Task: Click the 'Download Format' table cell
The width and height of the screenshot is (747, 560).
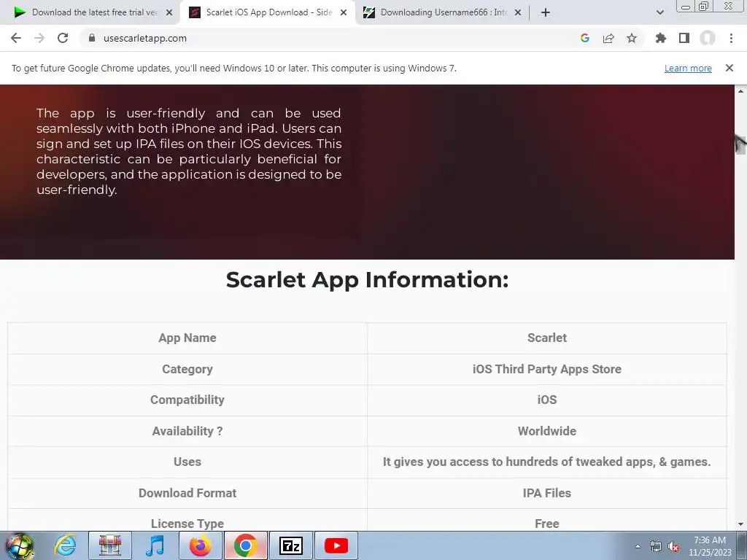Action: pyautogui.click(x=187, y=493)
